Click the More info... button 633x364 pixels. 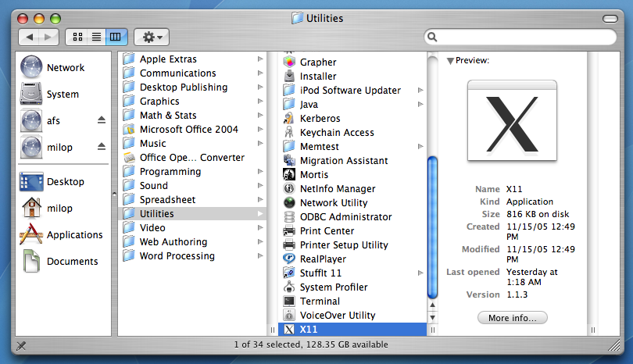(x=512, y=318)
